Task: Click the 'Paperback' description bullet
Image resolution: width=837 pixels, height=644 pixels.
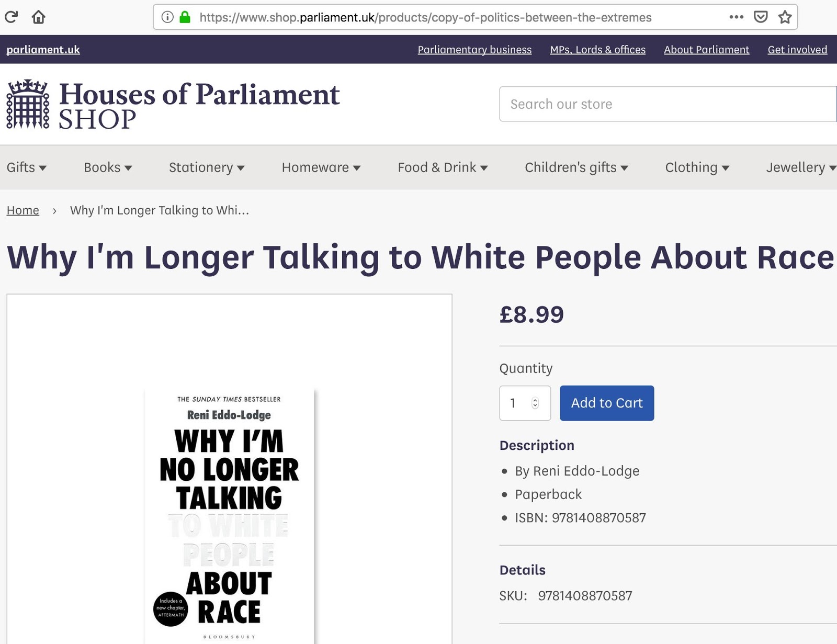Action: pos(548,494)
